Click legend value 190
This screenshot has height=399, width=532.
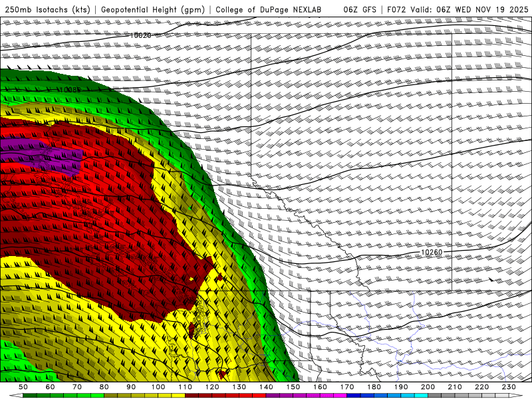tap(401, 387)
